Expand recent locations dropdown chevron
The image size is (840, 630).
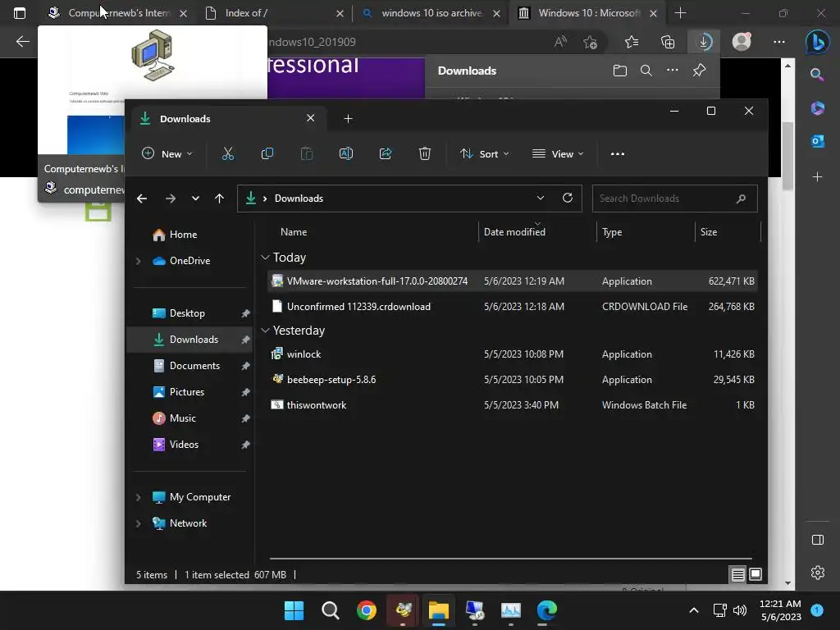tap(195, 199)
